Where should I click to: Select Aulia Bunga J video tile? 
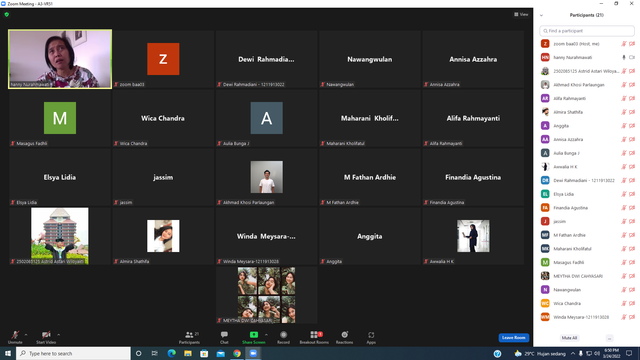tap(267, 118)
